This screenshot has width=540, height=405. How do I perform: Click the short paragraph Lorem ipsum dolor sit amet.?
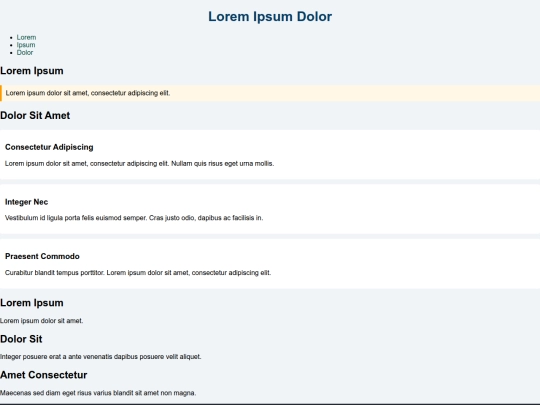pos(41,321)
